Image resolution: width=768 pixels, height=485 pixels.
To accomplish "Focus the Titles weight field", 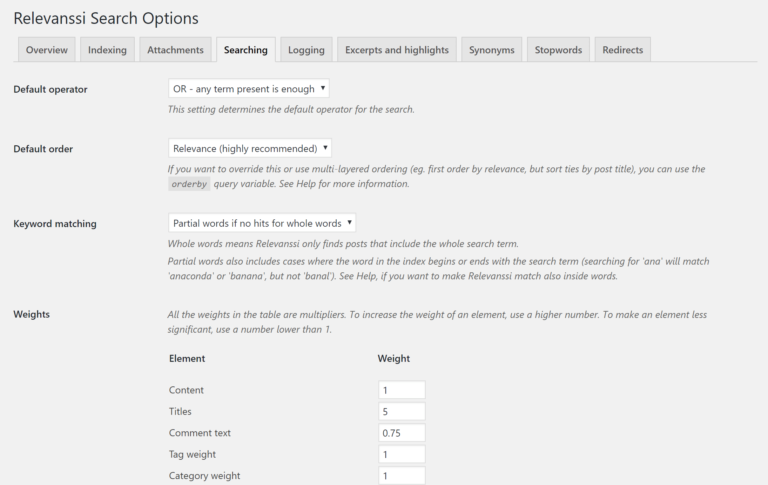I will 402,411.
